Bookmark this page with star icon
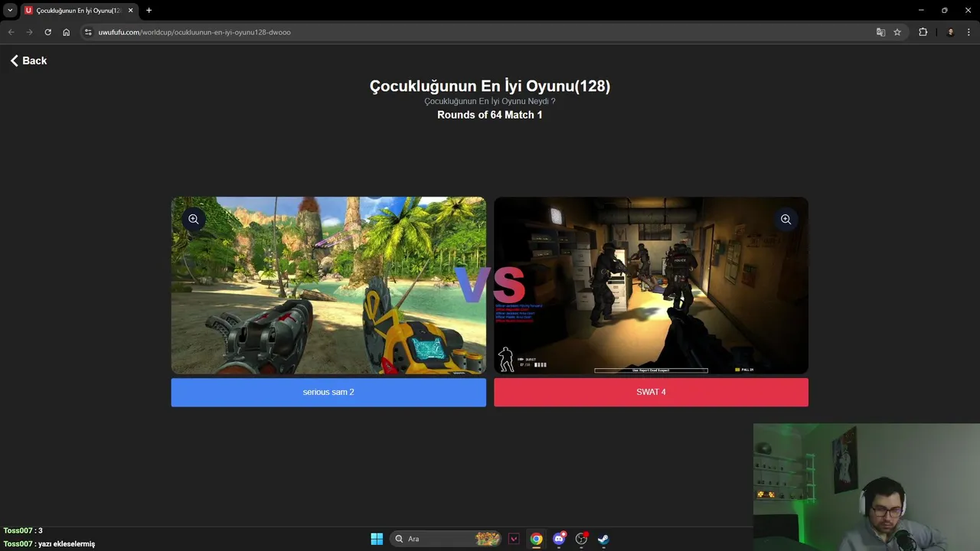This screenshot has height=551, width=980. pyautogui.click(x=897, y=32)
